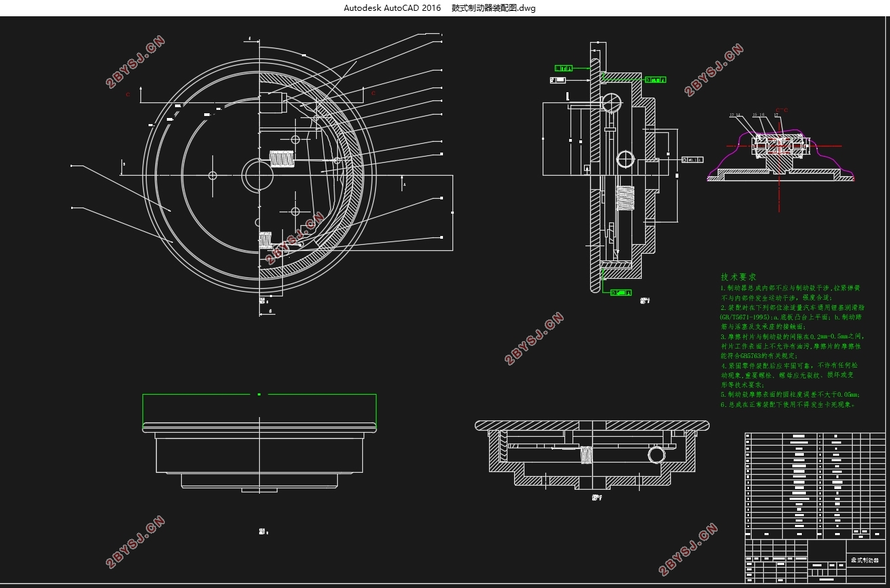Select the return spring coil in the front view
Image resolution: width=890 pixels, height=588 pixels.
click(282, 159)
